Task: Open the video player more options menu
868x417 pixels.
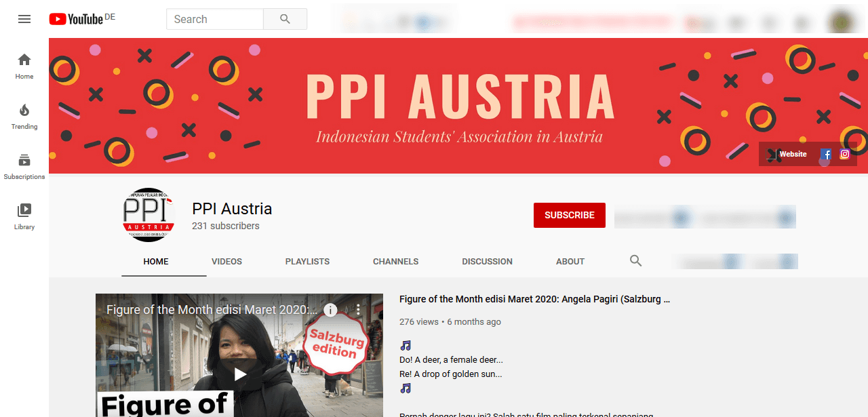Action: (x=359, y=310)
